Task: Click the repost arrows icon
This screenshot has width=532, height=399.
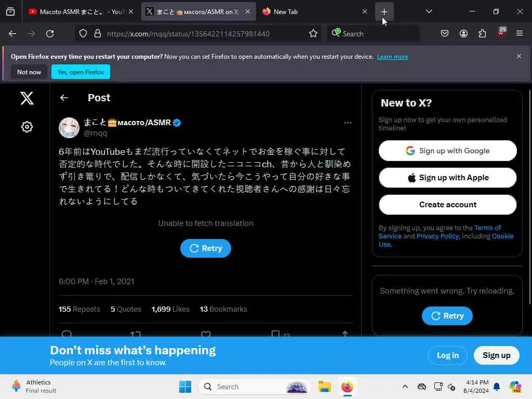Action: click(136, 334)
